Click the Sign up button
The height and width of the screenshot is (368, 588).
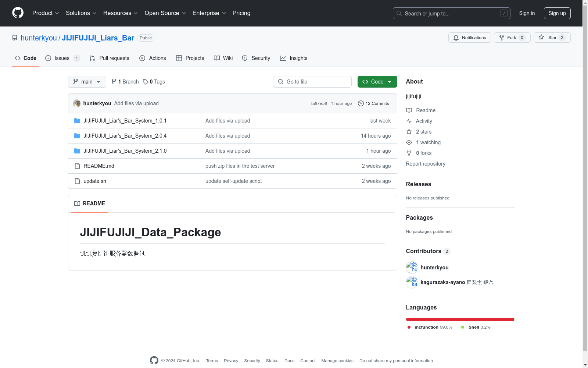coord(557,13)
